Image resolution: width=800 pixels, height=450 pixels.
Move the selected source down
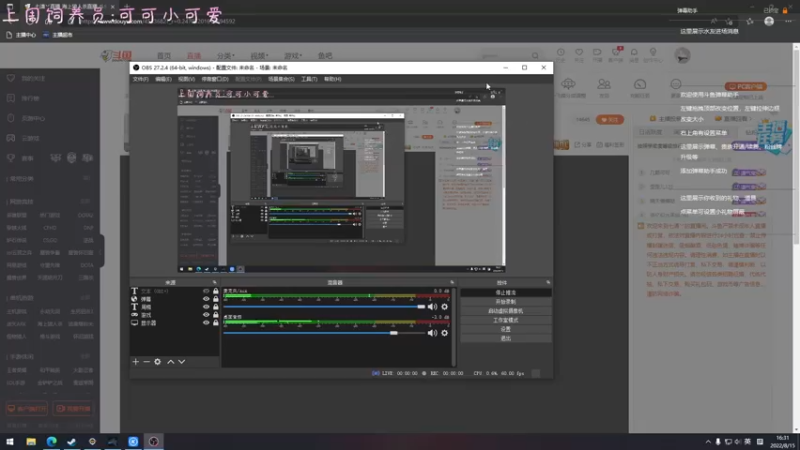(x=182, y=362)
